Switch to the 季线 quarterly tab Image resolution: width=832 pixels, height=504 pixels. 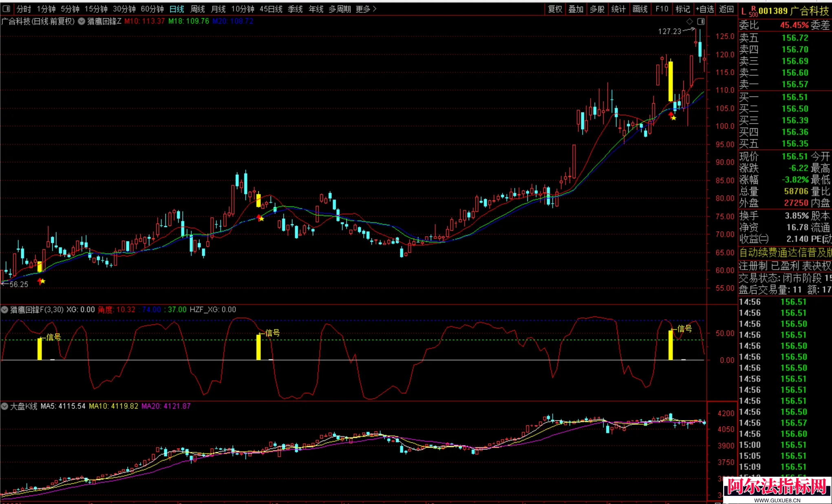[x=295, y=9]
